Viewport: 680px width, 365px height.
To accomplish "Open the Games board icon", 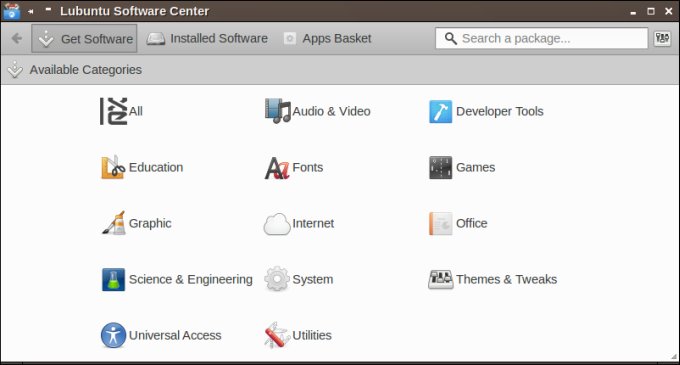I will coord(441,168).
